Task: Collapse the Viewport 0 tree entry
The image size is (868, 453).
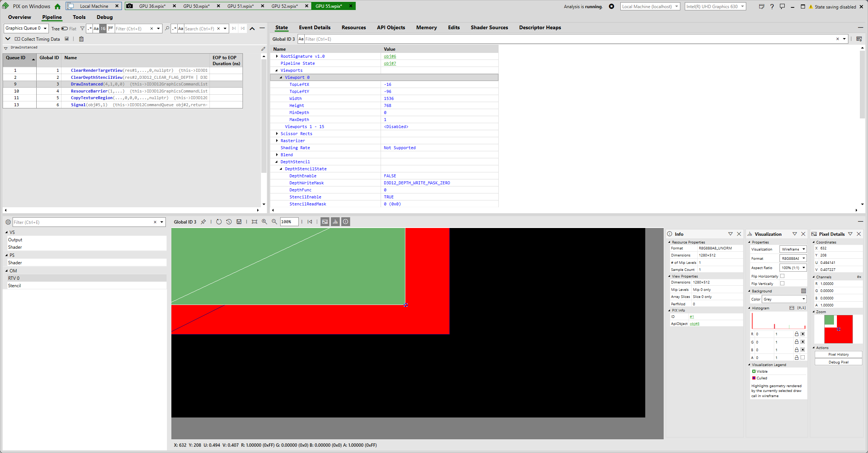Action: pos(281,77)
